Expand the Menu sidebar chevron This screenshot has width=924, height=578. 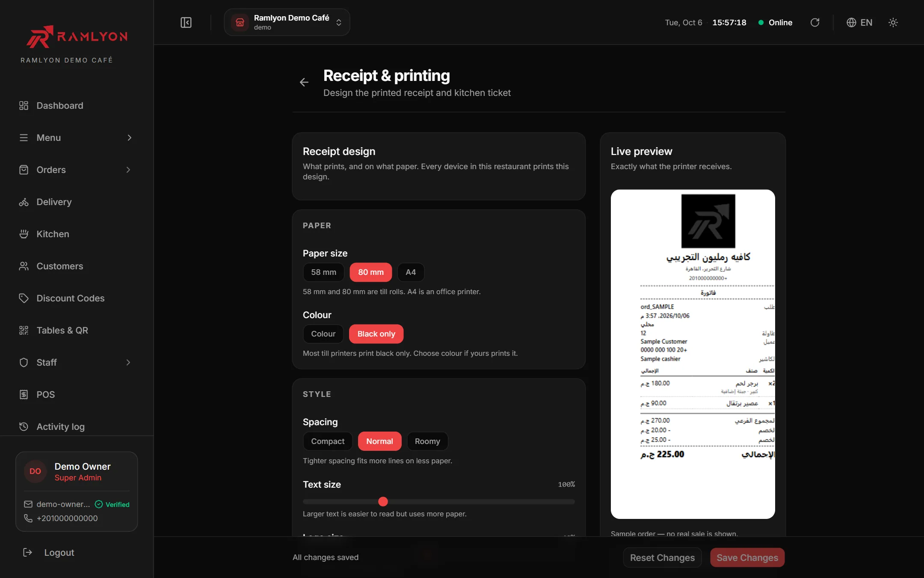point(129,137)
